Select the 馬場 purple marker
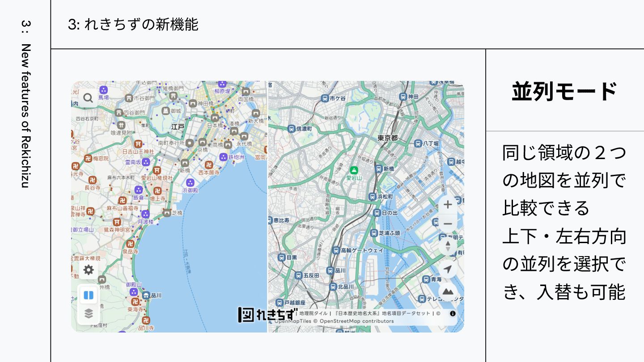Viewport: 644px width, 362px height. (104, 90)
